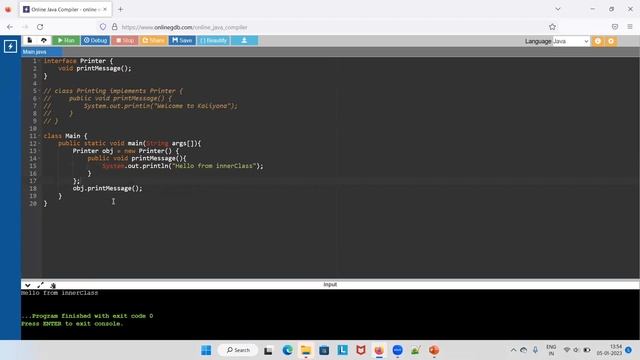Open PowerPoint from the taskbar
The width and height of the screenshot is (640, 360).
[434, 350]
